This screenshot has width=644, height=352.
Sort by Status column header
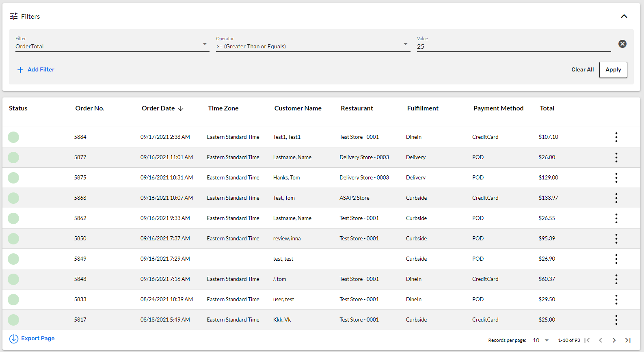point(18,108)
